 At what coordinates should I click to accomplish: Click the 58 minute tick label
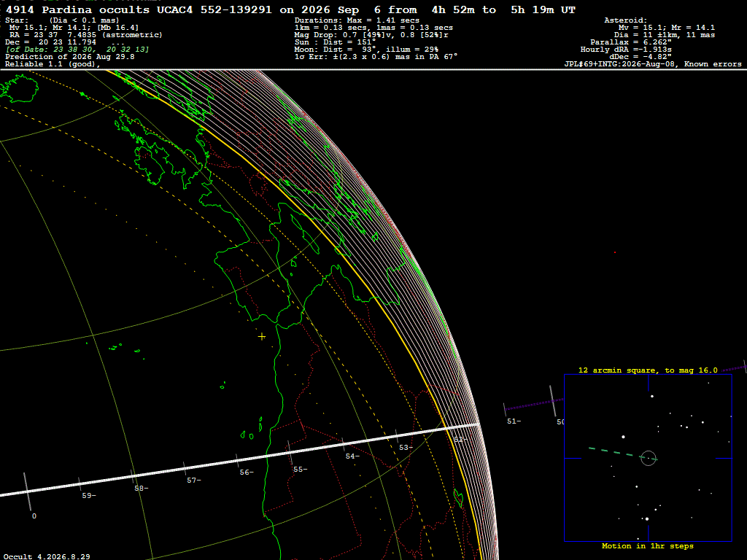[141, 489]
